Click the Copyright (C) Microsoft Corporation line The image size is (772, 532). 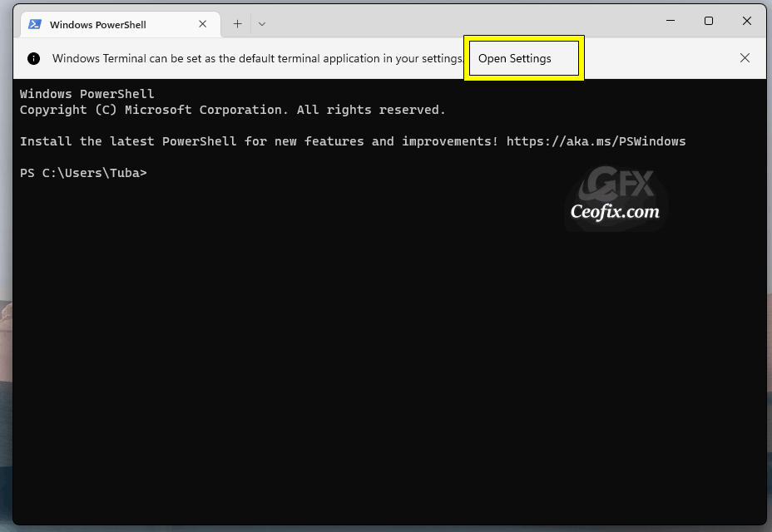point(232,111)
